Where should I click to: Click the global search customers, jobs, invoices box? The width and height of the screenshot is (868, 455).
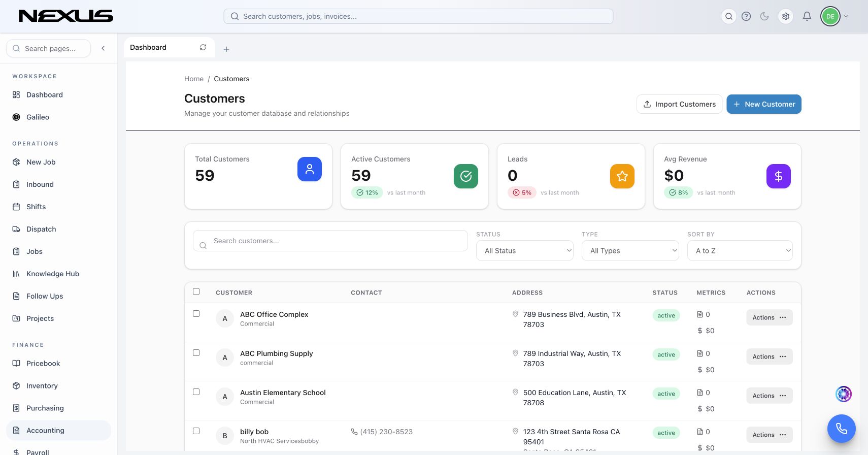[x=418, y=16]
